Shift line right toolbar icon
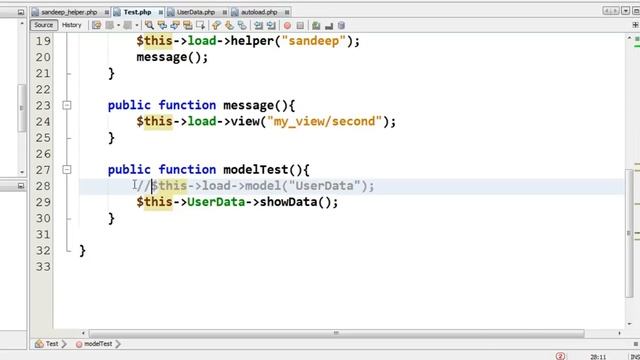Image resolution: width=640 pixels, height=360 pixels. pos(271,25)
